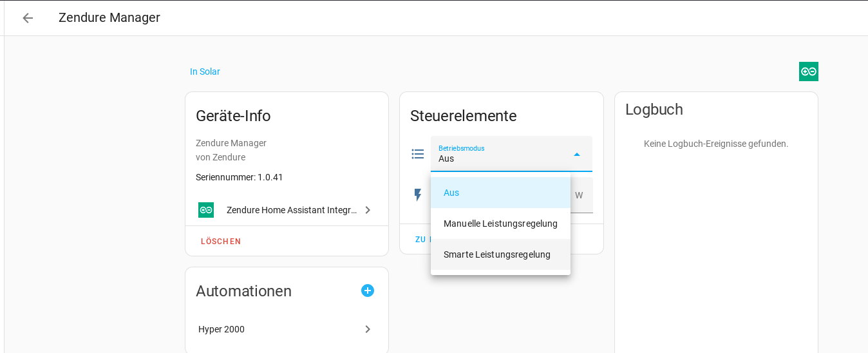Open the Hyper 2000 entry
The image size is (868, 353).
pyautogui.click(x=287, y=329)
